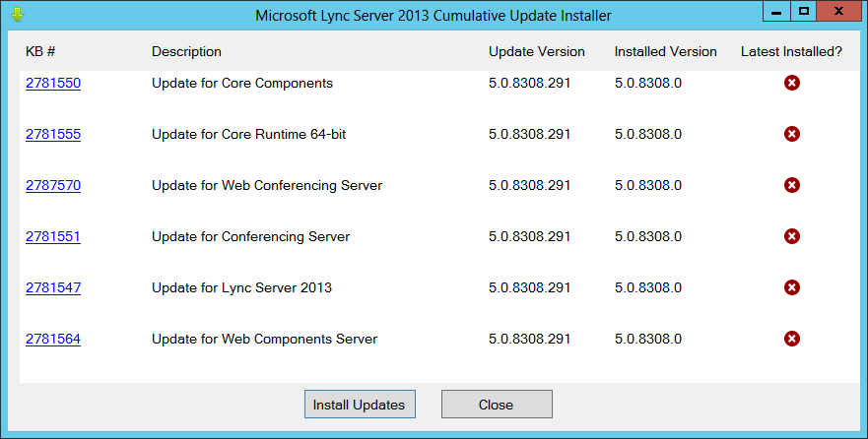Click red X icon in Update for Conferencing Server row
This screenshot has width=868, height=439.
click(x=791, y=236)
